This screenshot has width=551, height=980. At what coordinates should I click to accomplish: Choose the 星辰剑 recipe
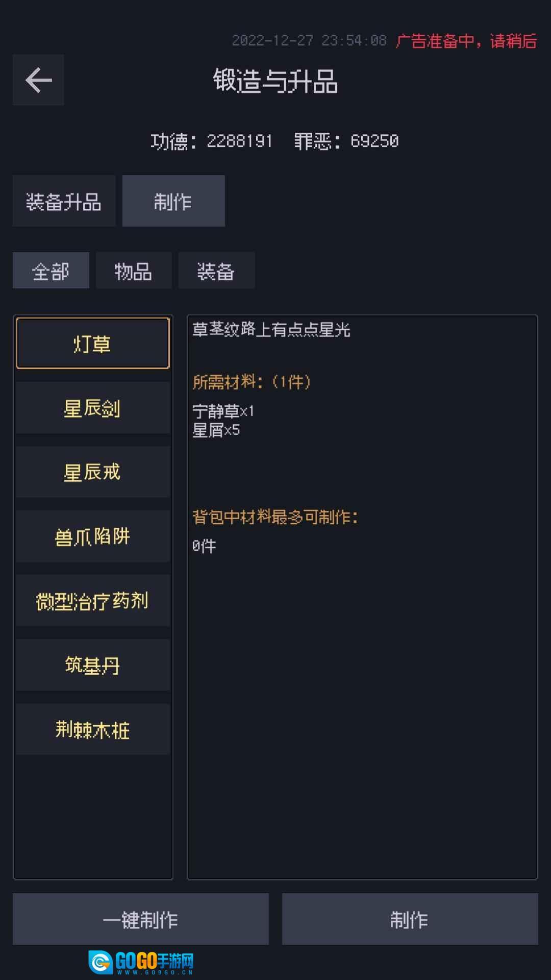(x=92, y=408)
